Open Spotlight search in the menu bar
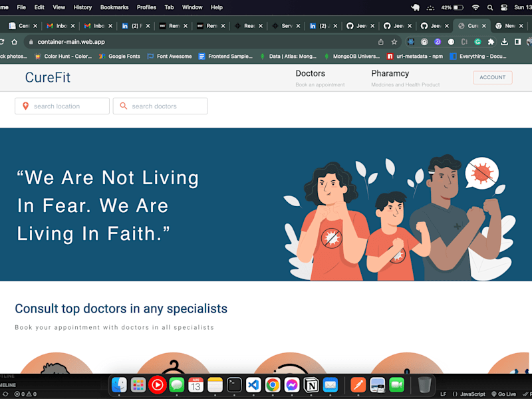Image resolution: width=532 pixels, height=399 pixels. (489, 7)
